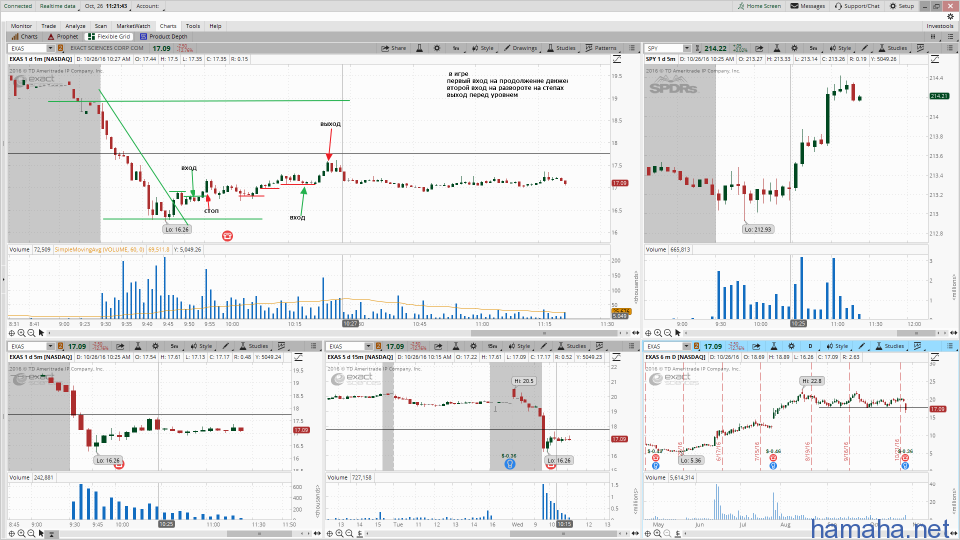The image size is (960, 540).
Task: Open the Share menu on EXAS 1m chart
Action: coord(394,48)
